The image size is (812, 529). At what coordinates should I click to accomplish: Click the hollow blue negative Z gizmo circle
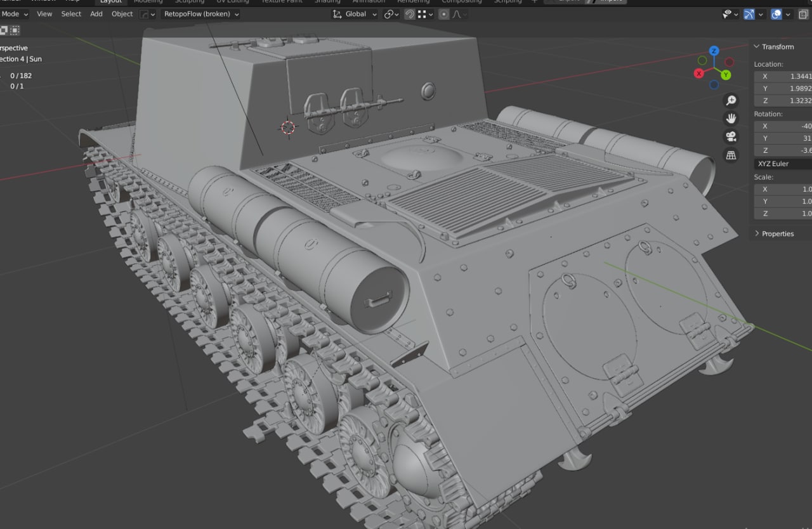(x=714, y=84)
